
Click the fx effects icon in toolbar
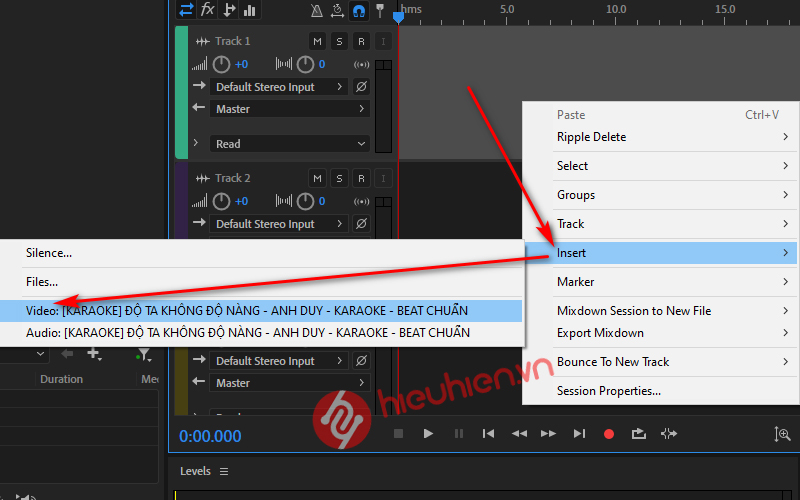[x=207, y=10]
